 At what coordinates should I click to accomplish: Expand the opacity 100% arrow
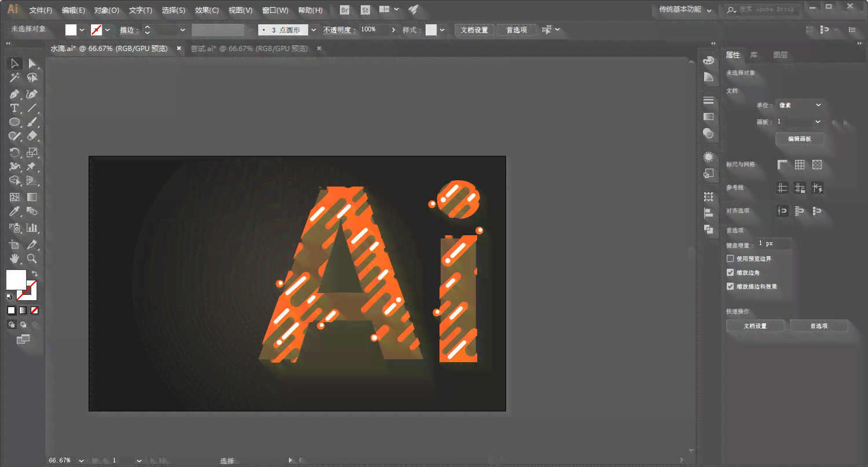click(394, 30)
